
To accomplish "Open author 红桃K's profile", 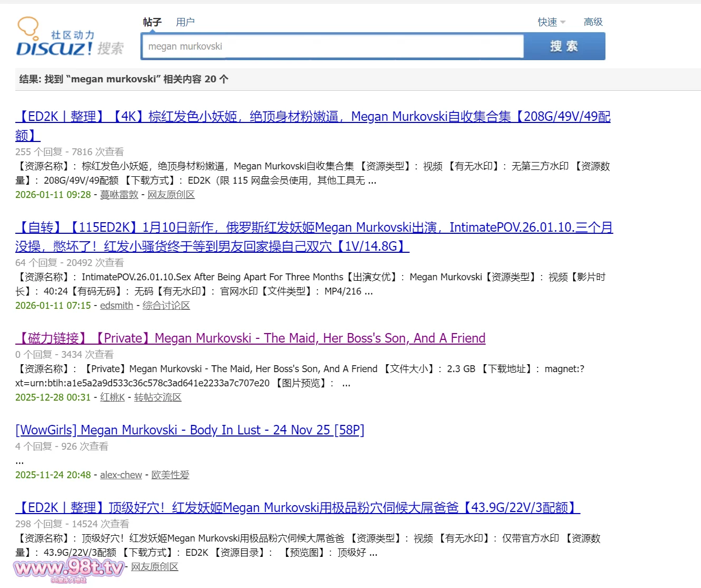I will pyautogui.click(x=112, y=397).
